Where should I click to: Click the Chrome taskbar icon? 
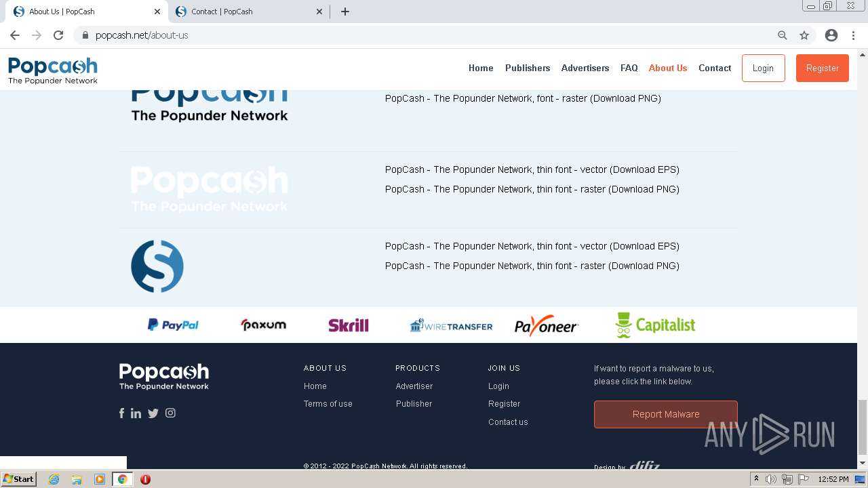coord(122,479)
